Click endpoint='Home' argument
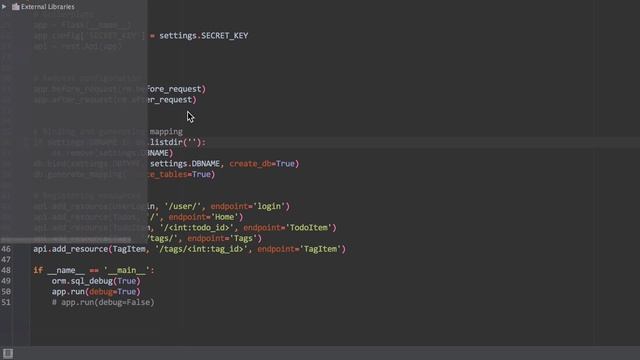The width and height of the screenshot is (640, 360). click(x=203, y=217)
